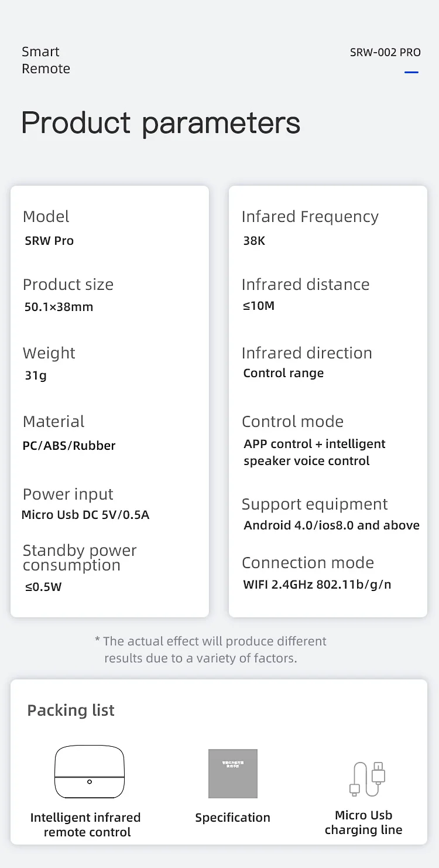Click the infrared frequency value 38K
This screenshot has height=868, width=439.
pos(254,241)
